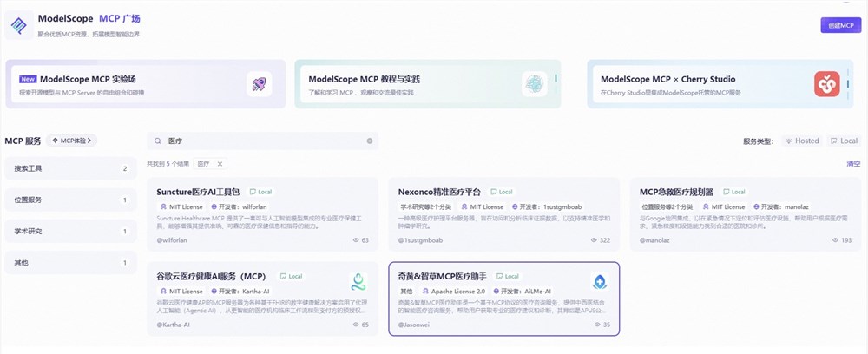Click the @manolaz author handle

coord(654,240)
